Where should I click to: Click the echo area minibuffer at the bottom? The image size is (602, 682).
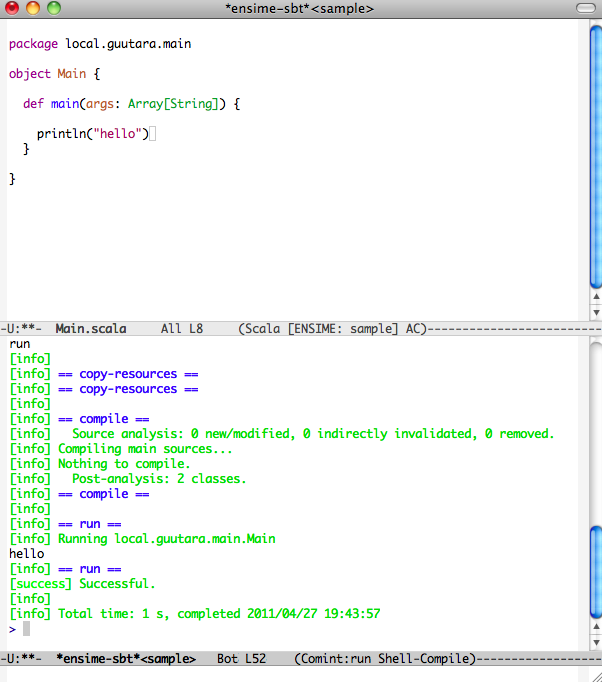(x=296, y=674)
